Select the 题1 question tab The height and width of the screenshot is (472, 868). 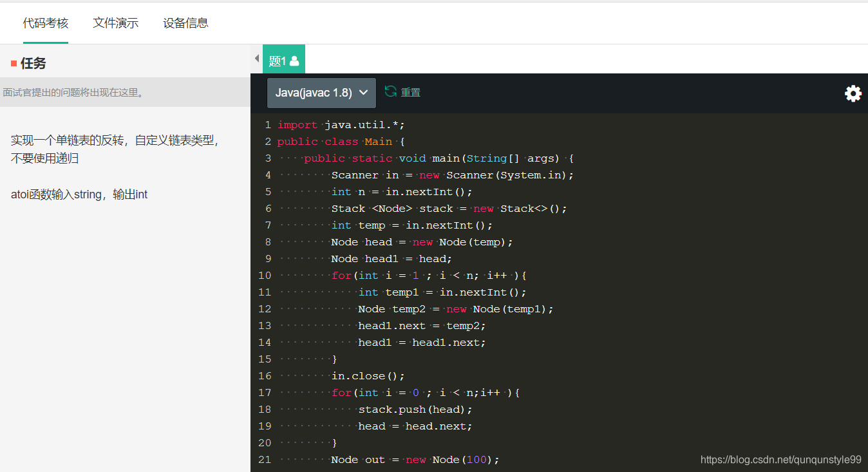284,59
